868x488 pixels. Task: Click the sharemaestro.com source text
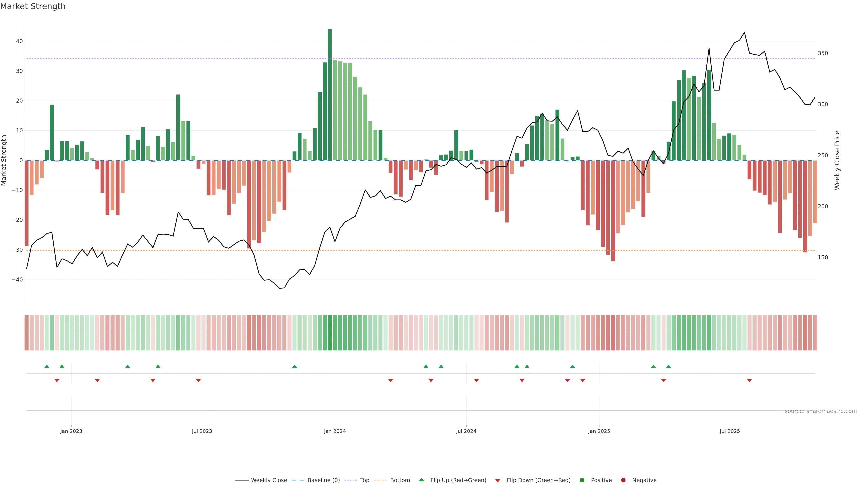(821, 411)
